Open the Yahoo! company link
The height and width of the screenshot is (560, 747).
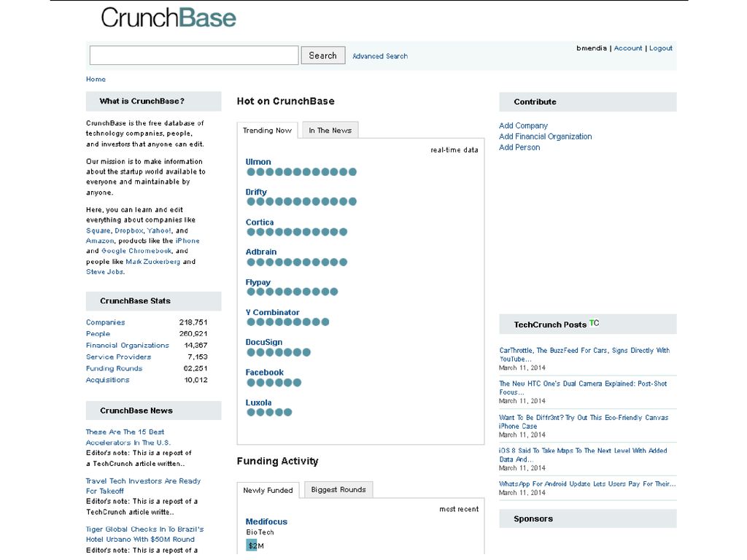[159, 230]
